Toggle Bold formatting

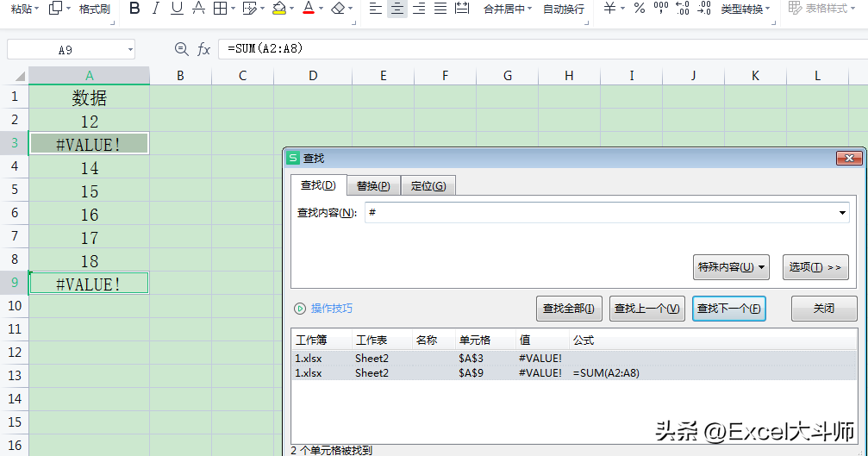(x=134, y=9)
